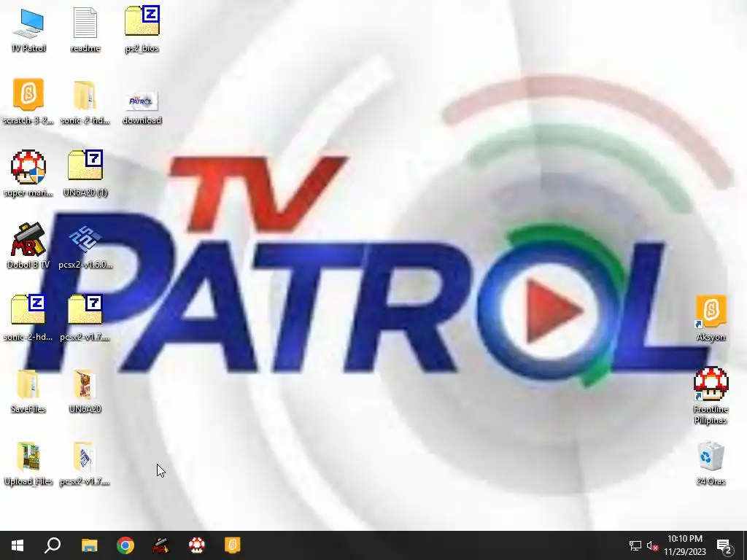747x560 pixels.
Task: Open the mushroom app on taskbar
Action: coord(197,545)
